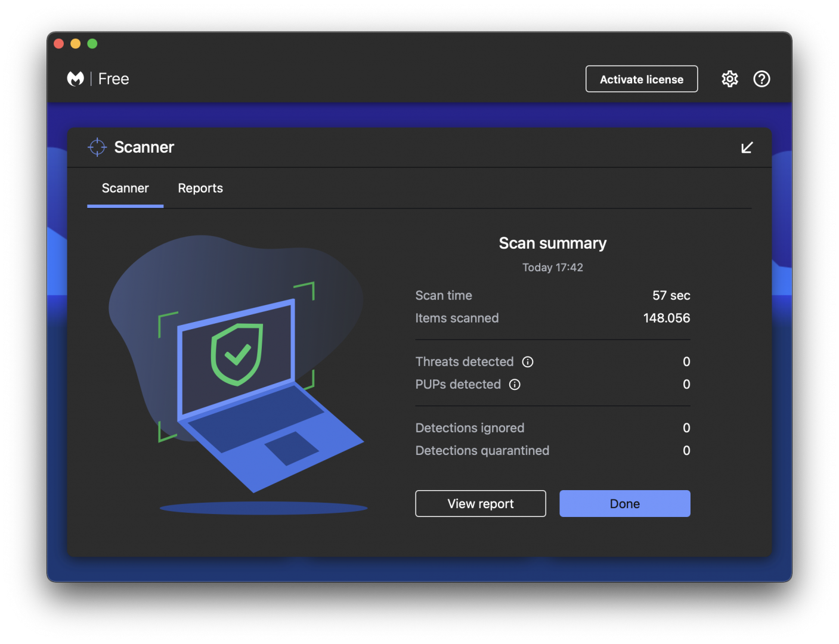Click the Activate license button
The height and width of the screenshot is (644, 839).
(x=642, y=79)
